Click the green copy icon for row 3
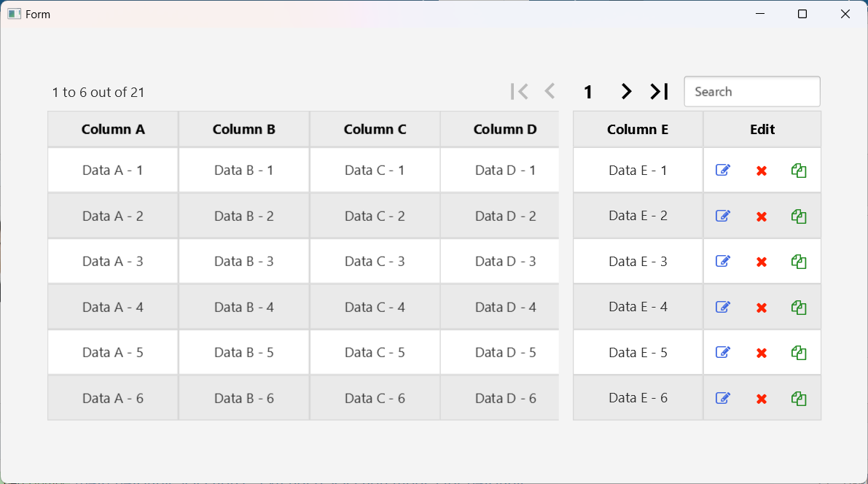The width and height of the screenshot is (868, 484). pos(799,262)
